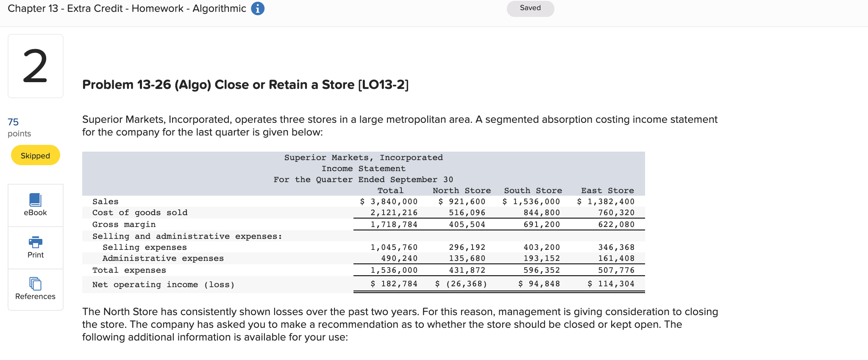Screen dimensions: 868x360
Task: Click the eBook label text
Action: pyautogui.click(x=35, y=213)
